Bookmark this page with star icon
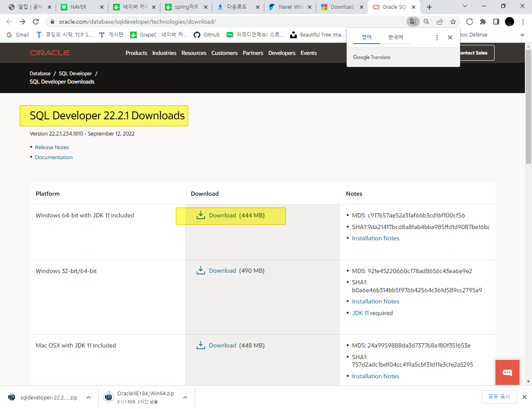The image size is (532, 409). (453, 22)
